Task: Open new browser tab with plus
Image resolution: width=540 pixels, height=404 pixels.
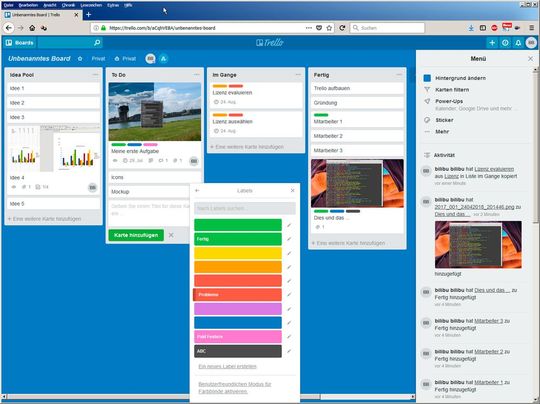Action: tap(89, 14)
